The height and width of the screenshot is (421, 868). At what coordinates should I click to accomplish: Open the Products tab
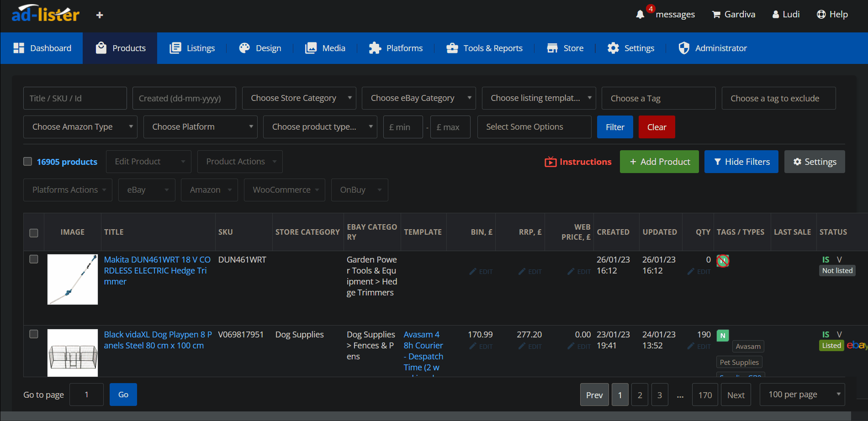120,48
